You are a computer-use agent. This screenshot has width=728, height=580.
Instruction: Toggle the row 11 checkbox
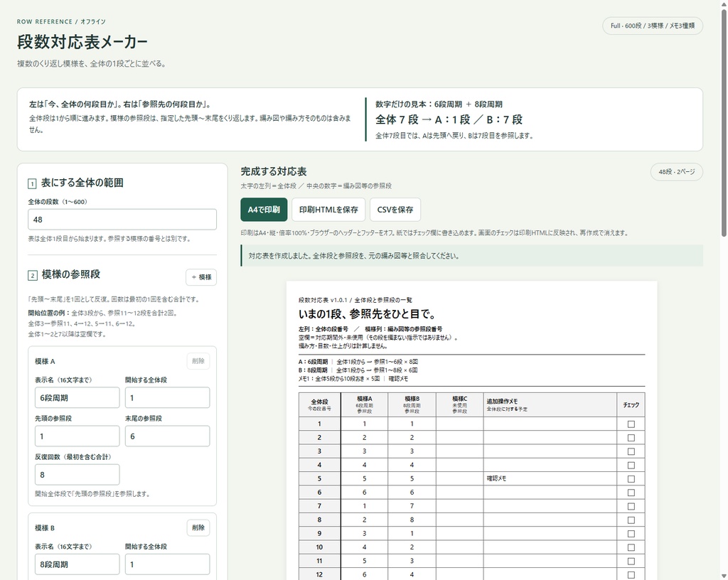coord(631,561)
